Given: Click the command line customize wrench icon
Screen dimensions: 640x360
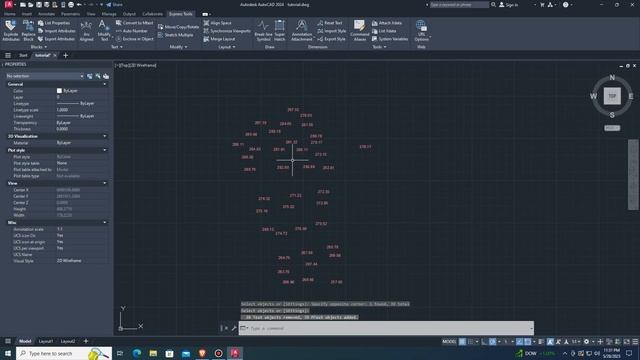Looking at the screenshot, I should [x=234, y=328].
